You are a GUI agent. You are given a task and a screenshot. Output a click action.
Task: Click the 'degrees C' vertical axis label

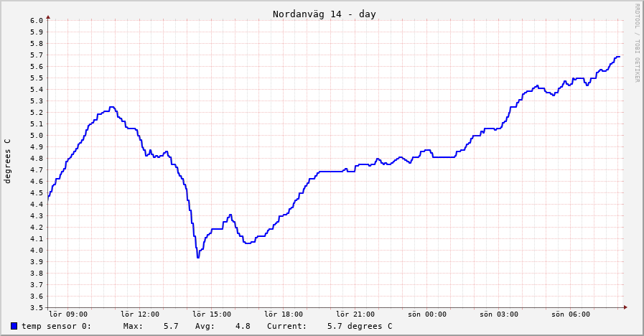pyautogui.click(x=8, y=161)
